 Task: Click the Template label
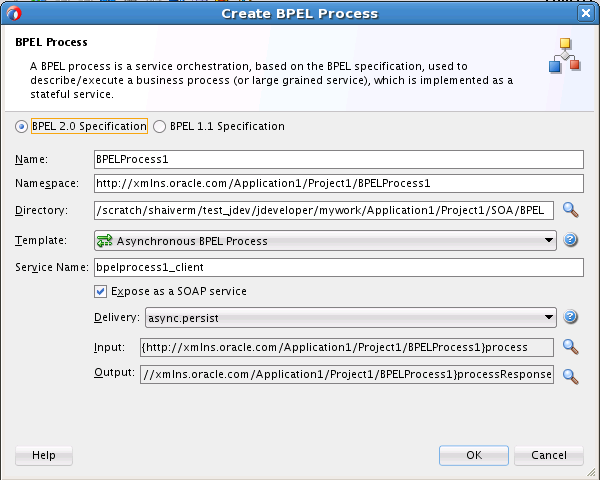pyautogui.click(x=41, y=240)
